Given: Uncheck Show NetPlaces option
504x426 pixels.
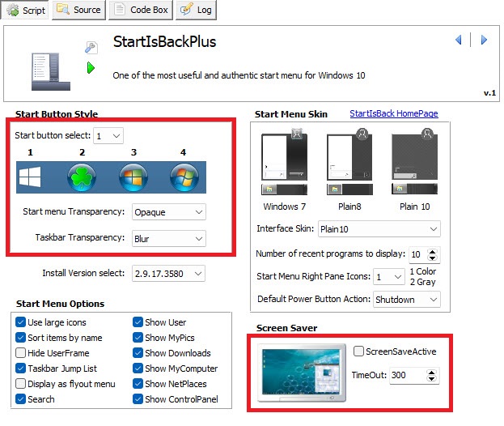Looking at the screenshot, I should [138, 384].
